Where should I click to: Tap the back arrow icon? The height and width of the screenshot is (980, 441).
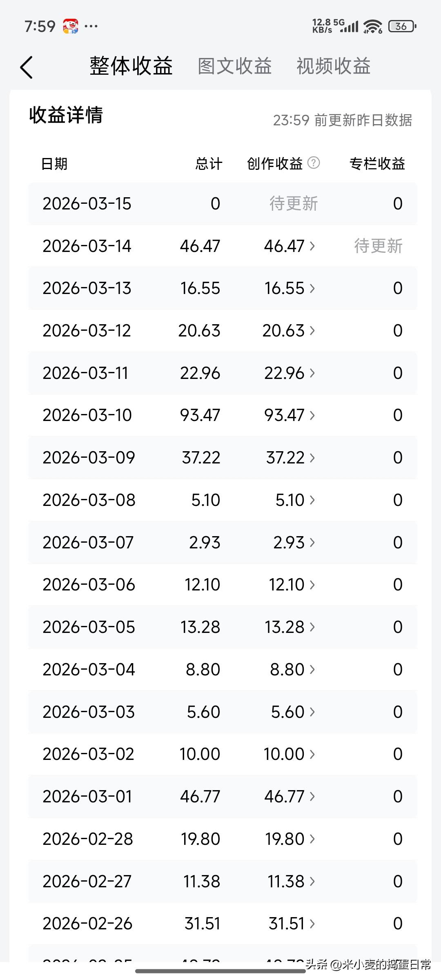click(27, 67)
